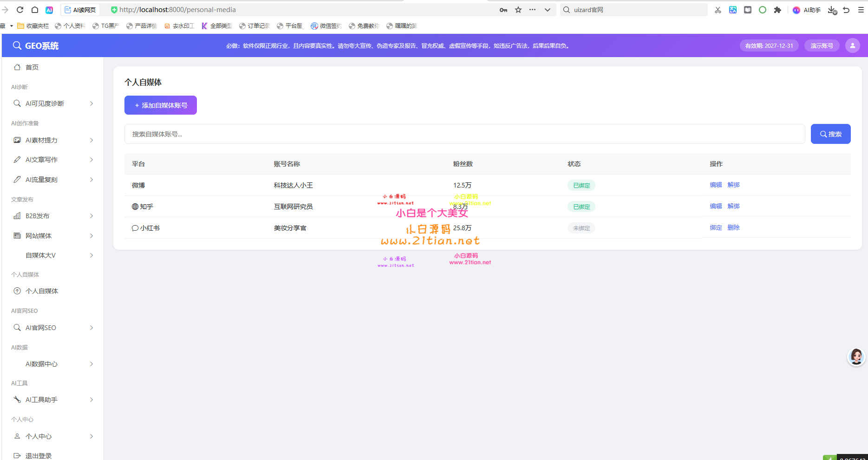Click the browser undo arrow icon

click(846, 10)
